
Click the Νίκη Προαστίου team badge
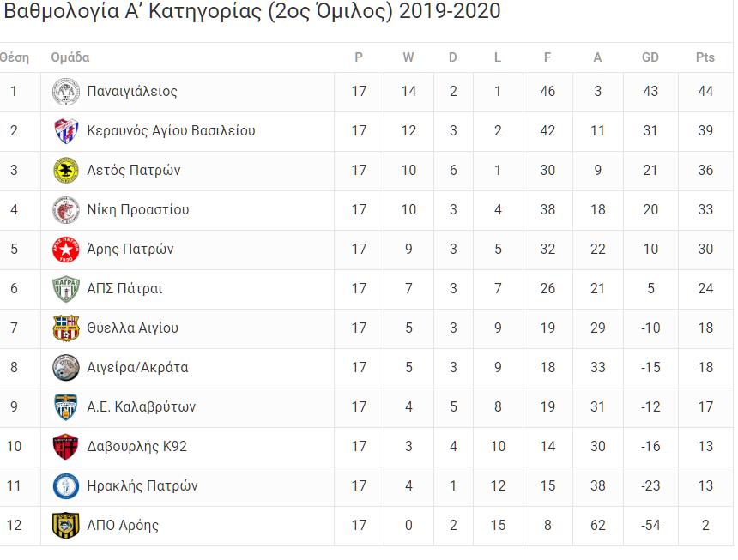point(65,210)
